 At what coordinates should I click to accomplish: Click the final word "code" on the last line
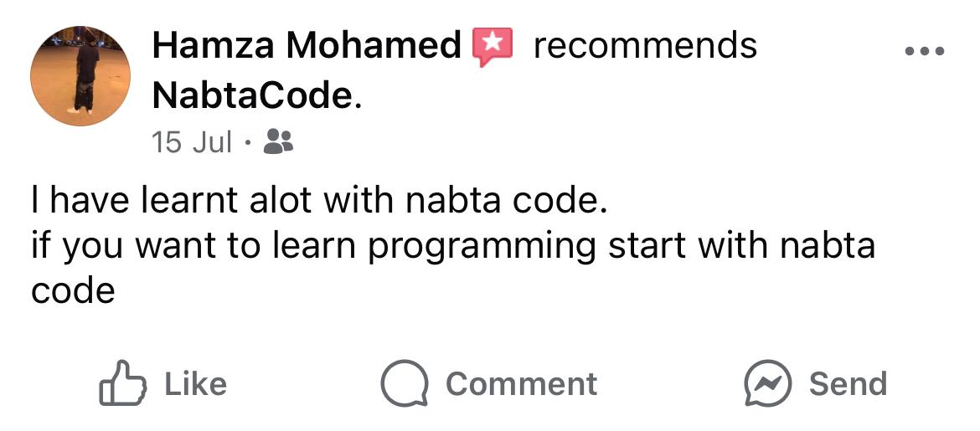(72, 290)
